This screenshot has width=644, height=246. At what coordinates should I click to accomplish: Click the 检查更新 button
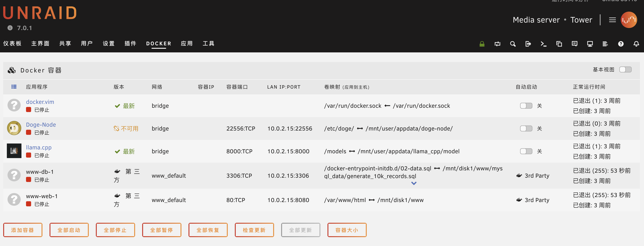[x=254, y=230]
